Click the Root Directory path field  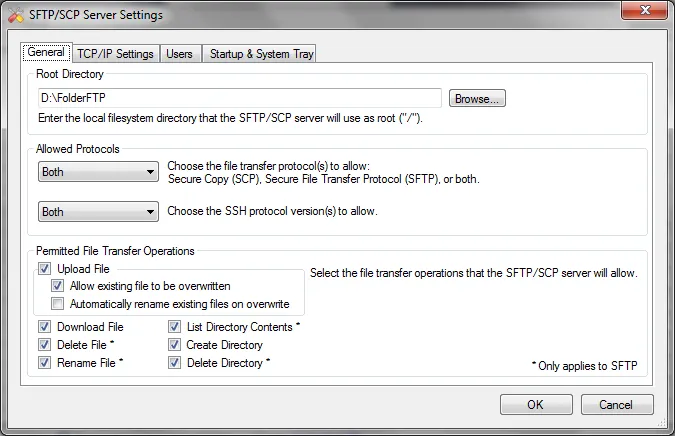(x=239, y=98)
